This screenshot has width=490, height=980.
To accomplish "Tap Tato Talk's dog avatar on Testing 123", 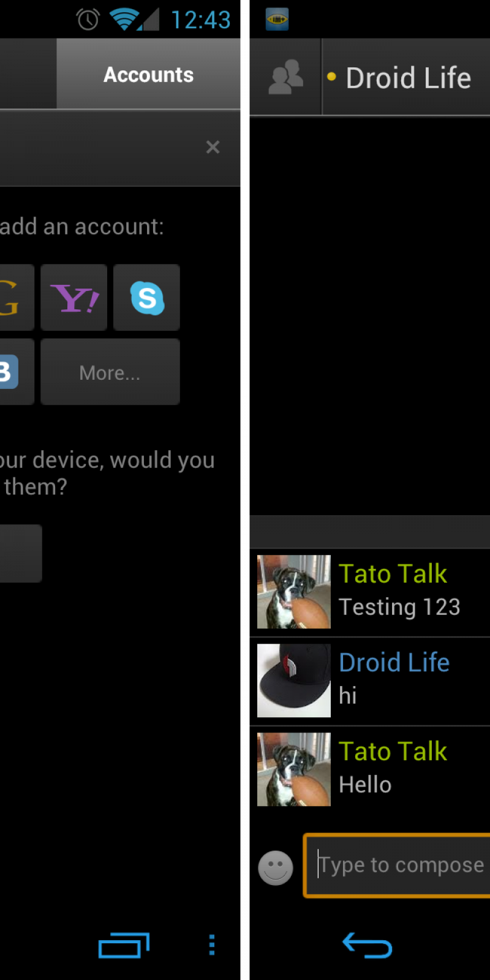I will pos(294,592).
